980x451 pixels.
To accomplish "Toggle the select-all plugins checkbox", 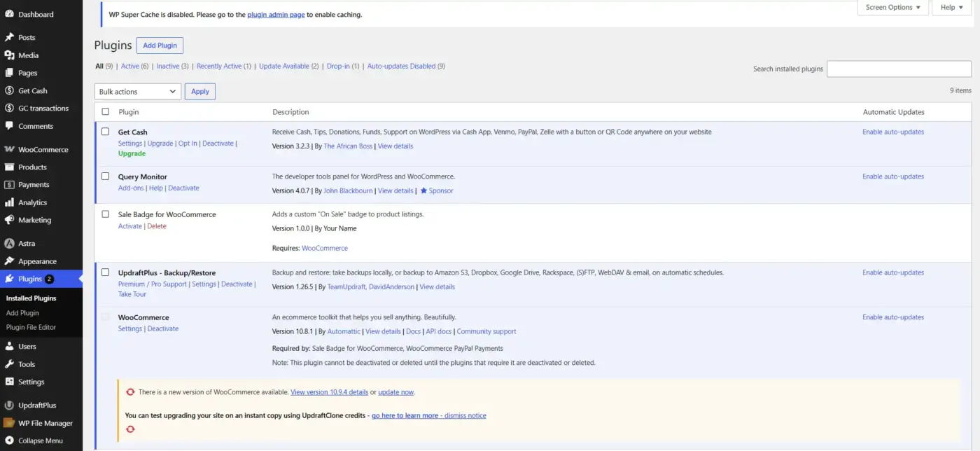I will tap(106, 111).
